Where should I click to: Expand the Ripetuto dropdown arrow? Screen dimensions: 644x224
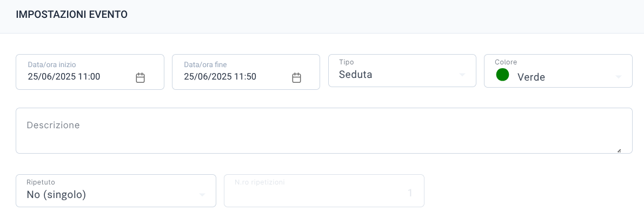coord(202,195)
